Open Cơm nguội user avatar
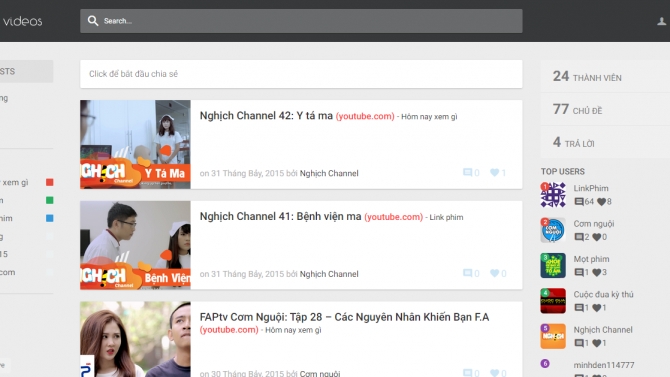 pos(553,230)
